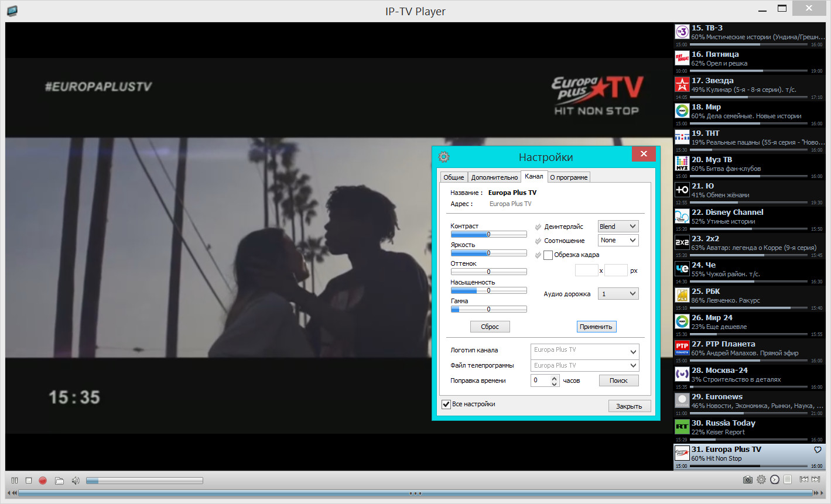This screenshot has height=504, width=831.
Task: Click the Закрыть button
Action: [x=630, y=406]
